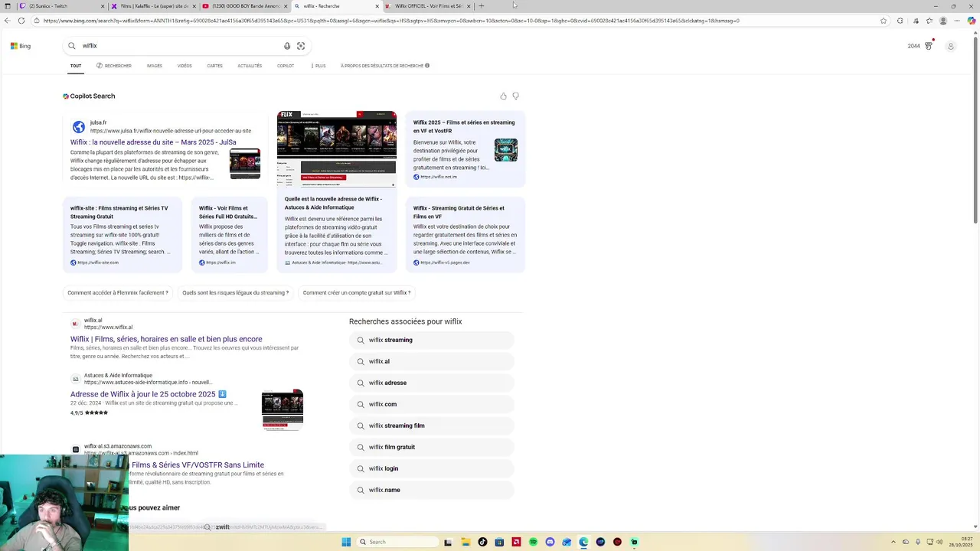This screenshot has width=980, height=551.
Task: Select related search wiflix streaming film
Action: pos(432,425)
